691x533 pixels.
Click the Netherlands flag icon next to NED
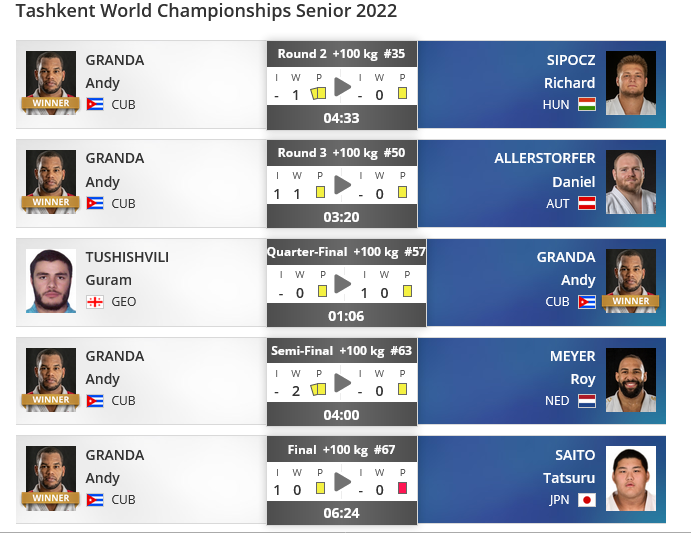point(587,401)
